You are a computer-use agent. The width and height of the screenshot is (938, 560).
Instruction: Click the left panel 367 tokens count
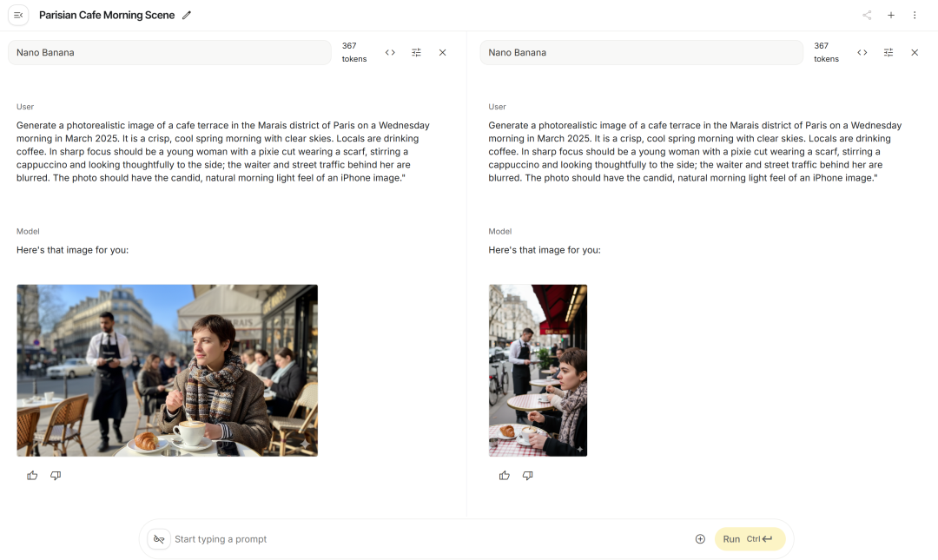tap(354, 53)
